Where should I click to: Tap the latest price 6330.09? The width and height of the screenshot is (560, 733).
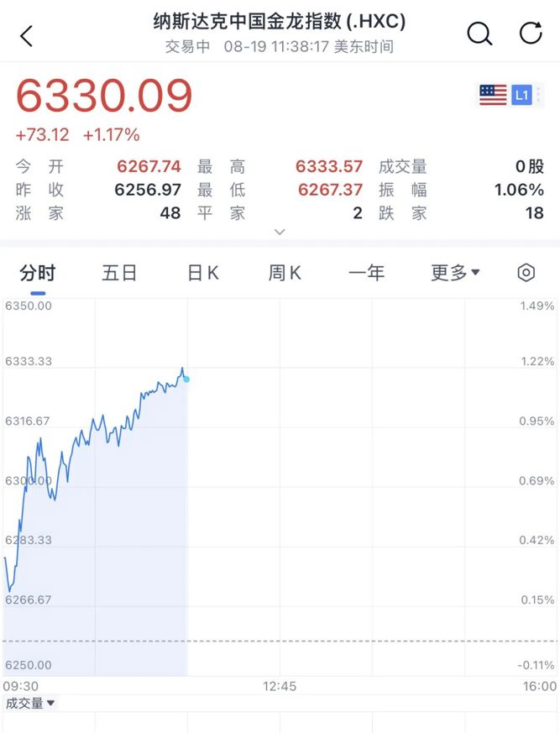[104, 96]
